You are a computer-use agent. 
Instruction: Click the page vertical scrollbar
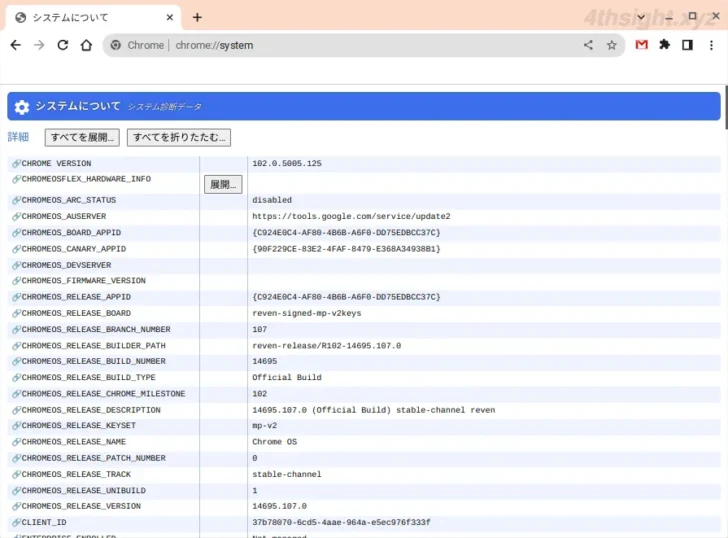(x=726, y=107)
